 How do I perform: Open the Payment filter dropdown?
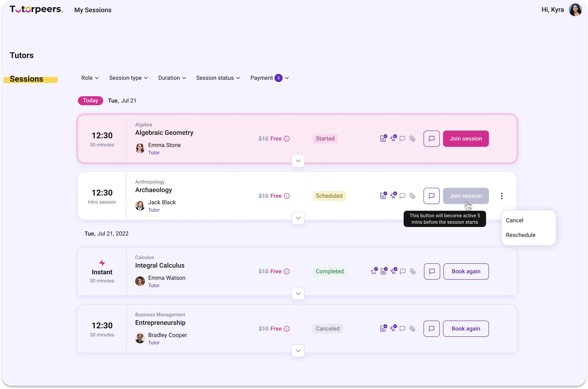pos(269,78)
